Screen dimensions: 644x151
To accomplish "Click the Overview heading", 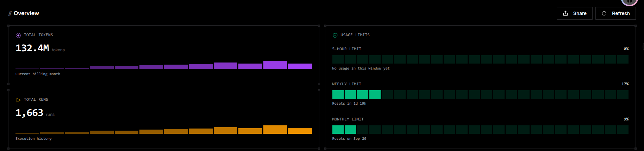I will pos(26,13).
